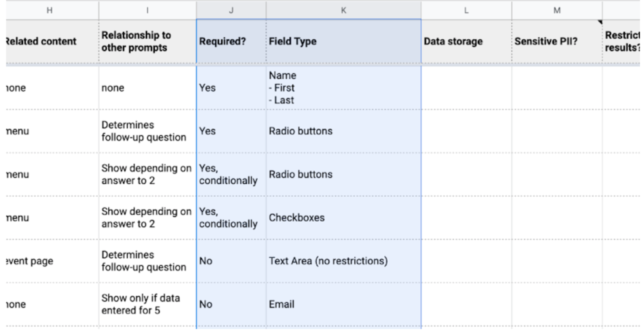Select the "Email" field type cell
The image size is (644, 330).
343,304
